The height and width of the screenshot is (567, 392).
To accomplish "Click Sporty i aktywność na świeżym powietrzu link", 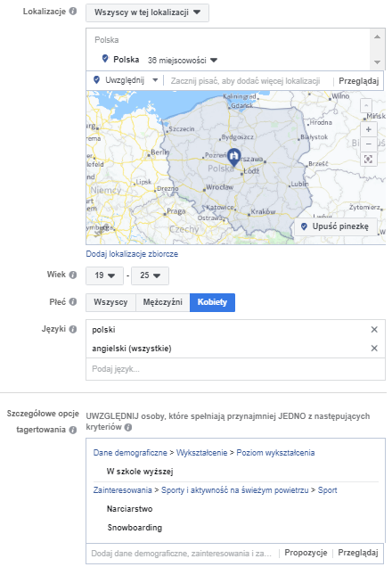I will point(235,490).
